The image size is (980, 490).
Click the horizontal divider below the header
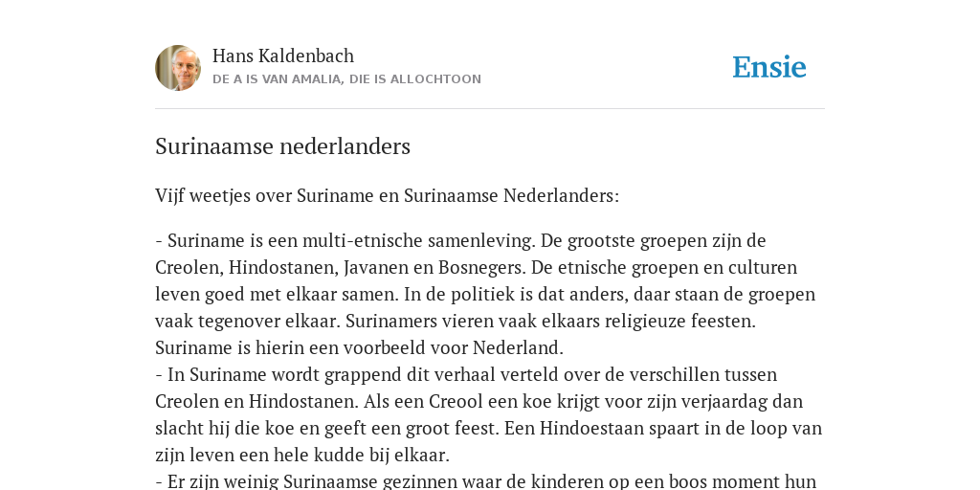[490, 109]
